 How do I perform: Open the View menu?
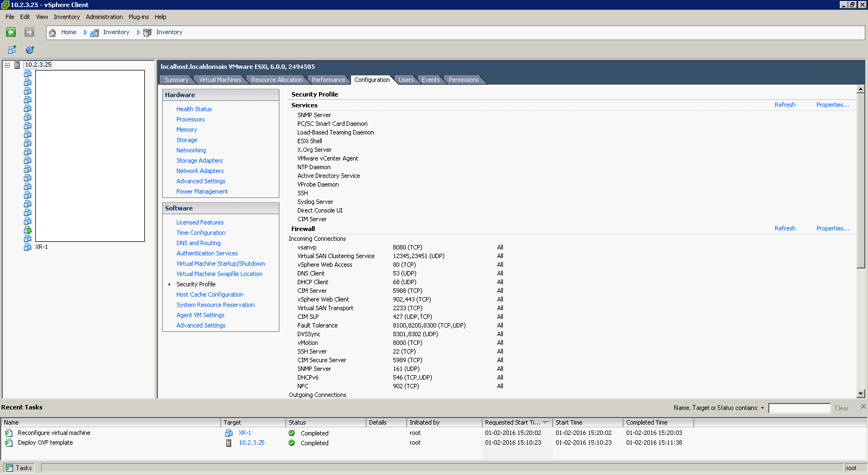click(x=42, y=17)
